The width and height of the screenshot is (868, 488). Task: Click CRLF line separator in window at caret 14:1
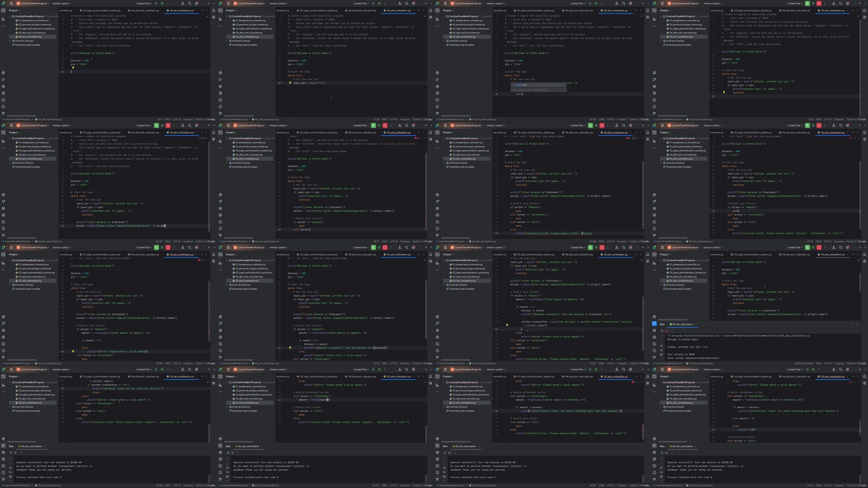coord(167,119)
